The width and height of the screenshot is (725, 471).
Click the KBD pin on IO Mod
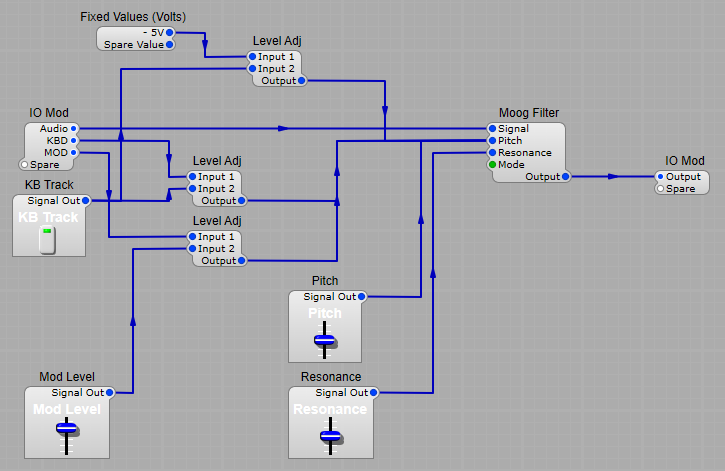[x=74, y=141]
